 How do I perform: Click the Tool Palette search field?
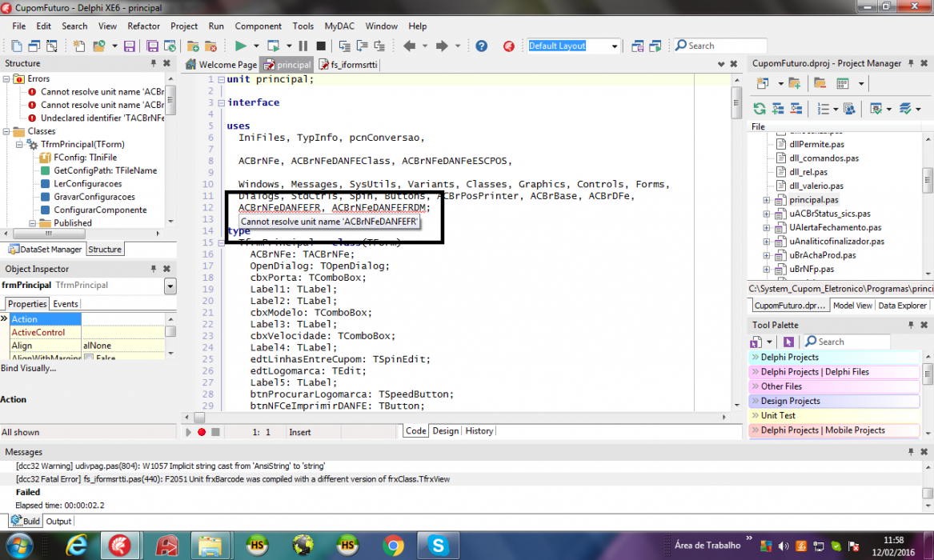pyautogui.click(x=847, y=342)
